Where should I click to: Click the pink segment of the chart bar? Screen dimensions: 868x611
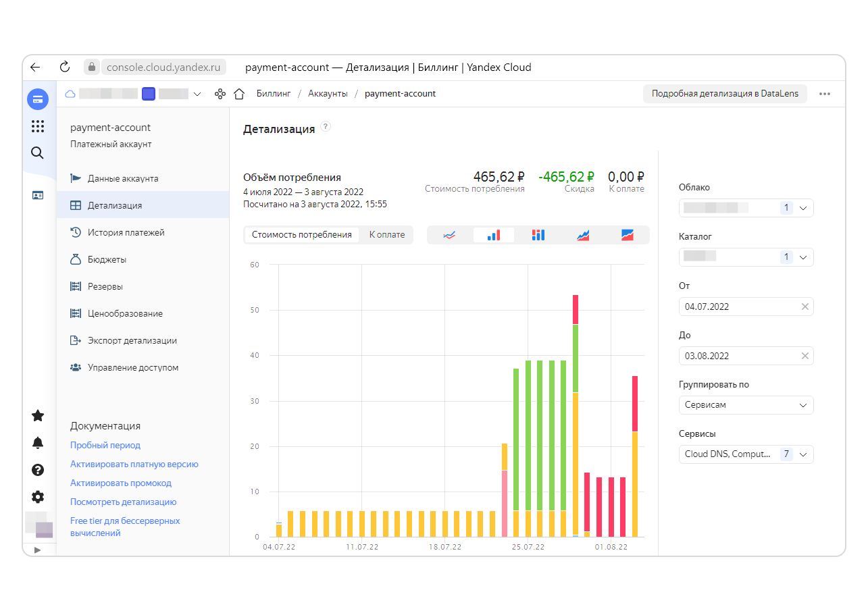pos(505,504)
